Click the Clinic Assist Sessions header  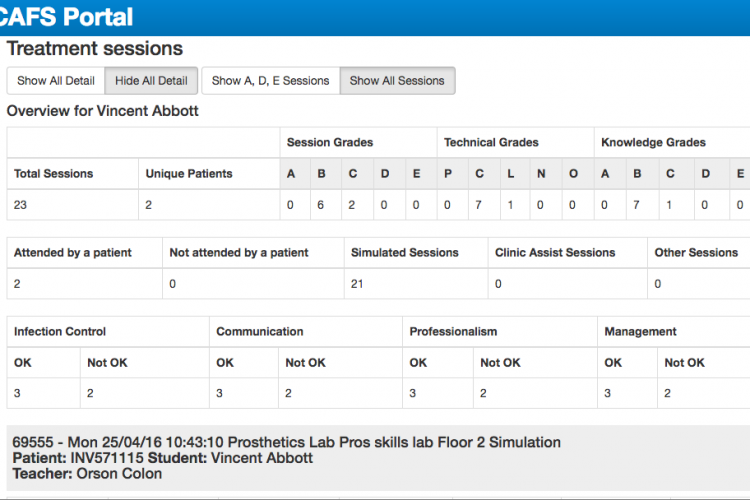pyautogui.click(x=555, y=253)
